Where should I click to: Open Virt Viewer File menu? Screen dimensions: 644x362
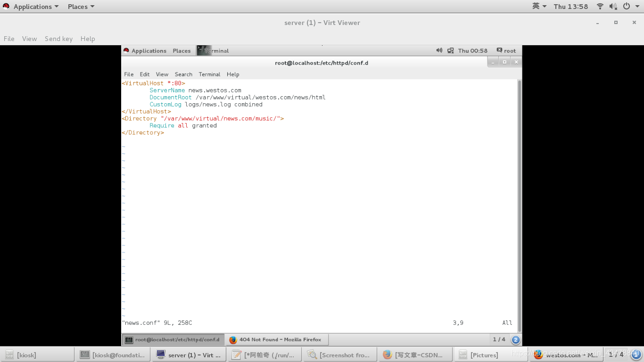tap(9, 39)
